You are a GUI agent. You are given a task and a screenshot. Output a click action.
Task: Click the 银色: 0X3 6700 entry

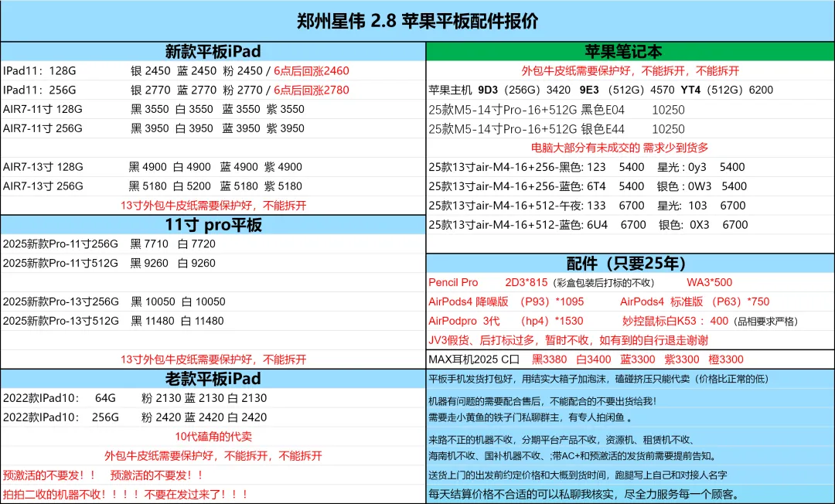pos(704,225)
